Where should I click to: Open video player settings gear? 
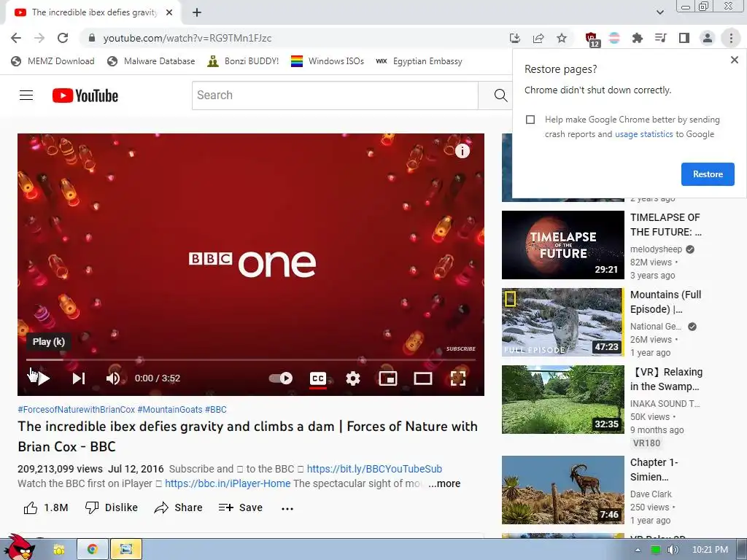pyautogui.click(x=352, y=378)
